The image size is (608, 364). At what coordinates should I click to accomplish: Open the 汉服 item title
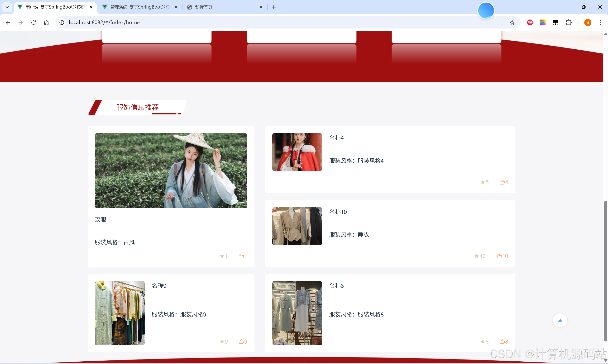pos(100,220)
